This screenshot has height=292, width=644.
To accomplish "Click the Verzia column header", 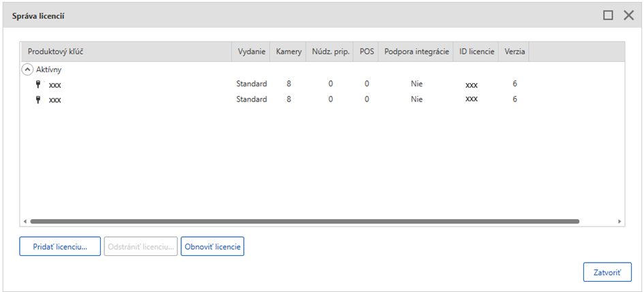I will coord(515,52).
